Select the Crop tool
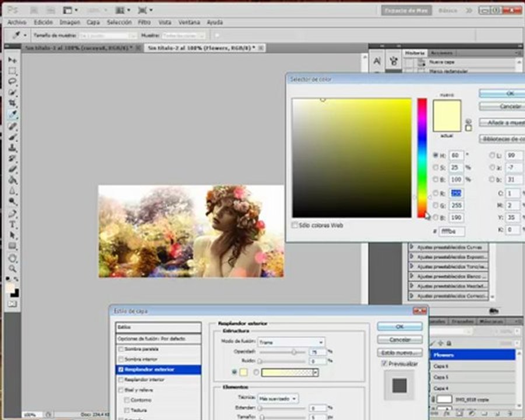Screen dimensions: 525x420 tap(12, 103)
